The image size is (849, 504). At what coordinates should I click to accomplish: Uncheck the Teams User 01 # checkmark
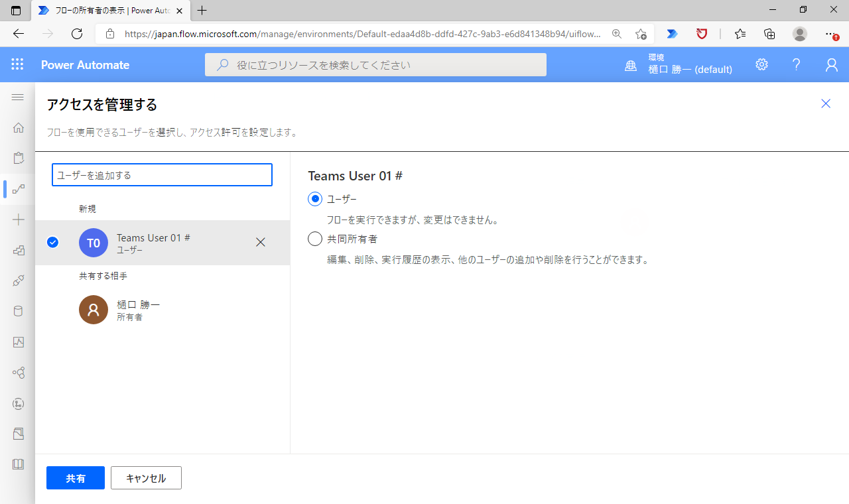click(x=53, y=242)
